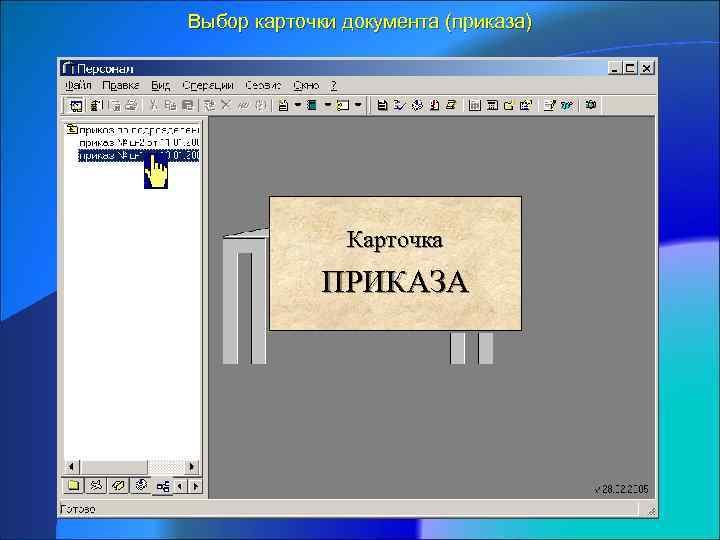Click the teal arrows toolbar icon

tap(567, 106)
